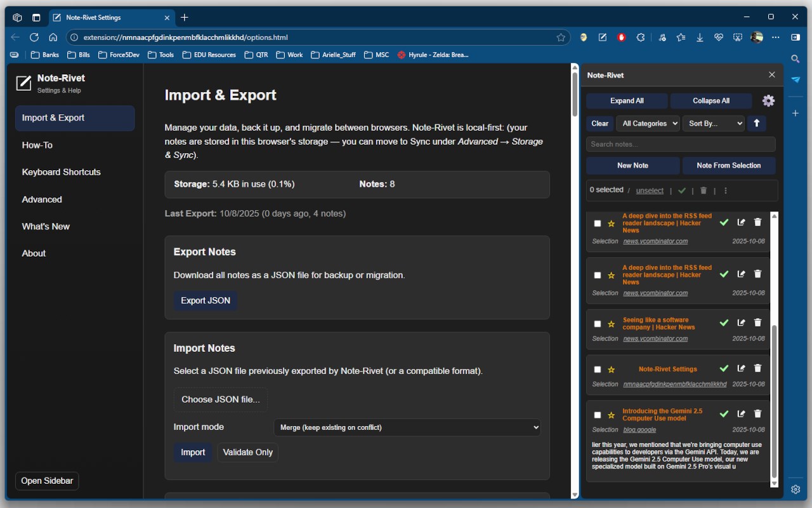Open the Sort By dropdown
The width and height of the screenshot is (812, 508).
(714, 123)
